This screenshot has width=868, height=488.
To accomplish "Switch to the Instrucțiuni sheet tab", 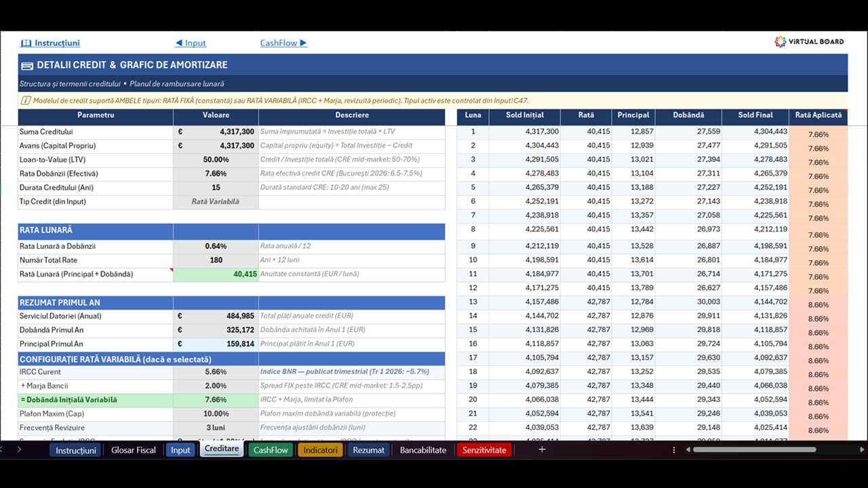I will click(75, 450).
